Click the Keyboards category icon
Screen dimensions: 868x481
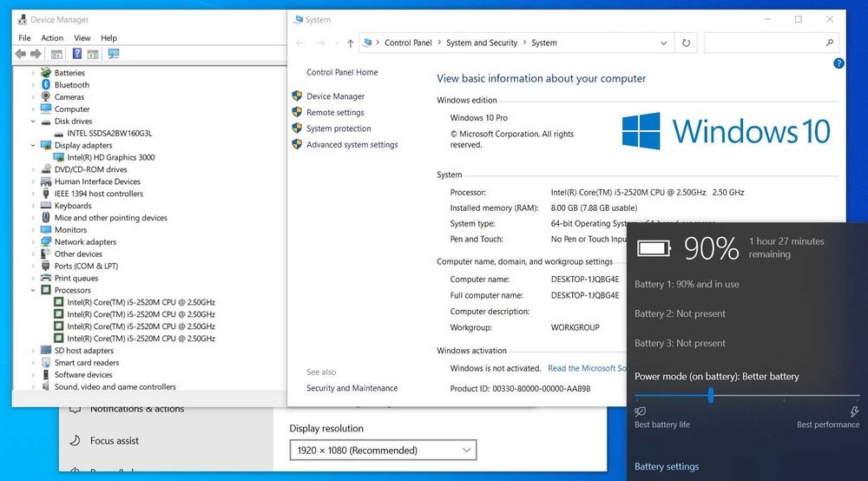click(x=46, y=206)
